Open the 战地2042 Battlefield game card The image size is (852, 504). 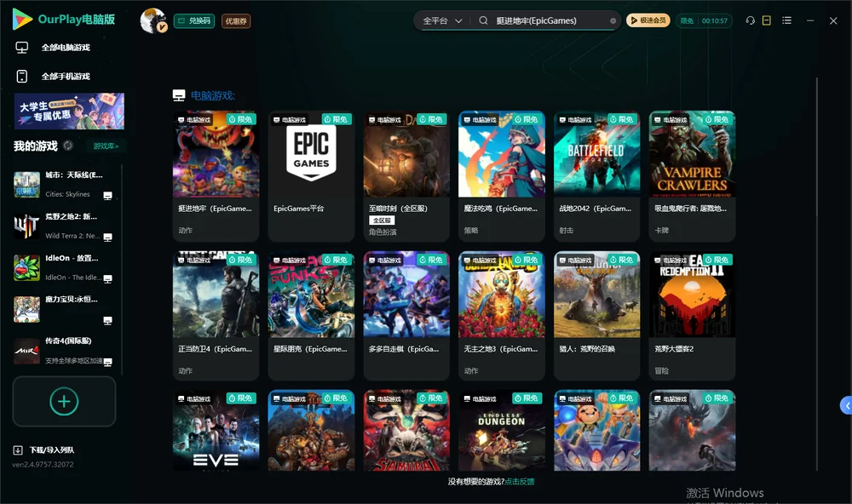pos(597,176)
